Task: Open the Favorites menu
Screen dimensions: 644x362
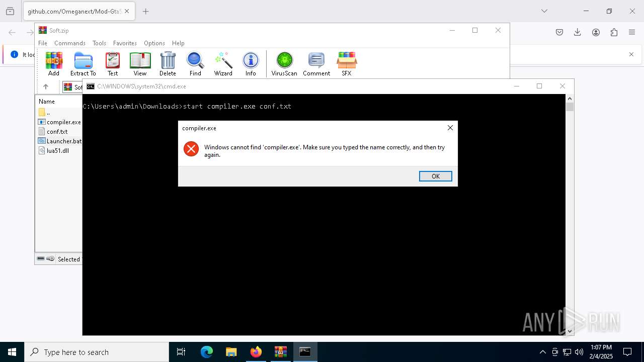Action: tap(125, 43)
